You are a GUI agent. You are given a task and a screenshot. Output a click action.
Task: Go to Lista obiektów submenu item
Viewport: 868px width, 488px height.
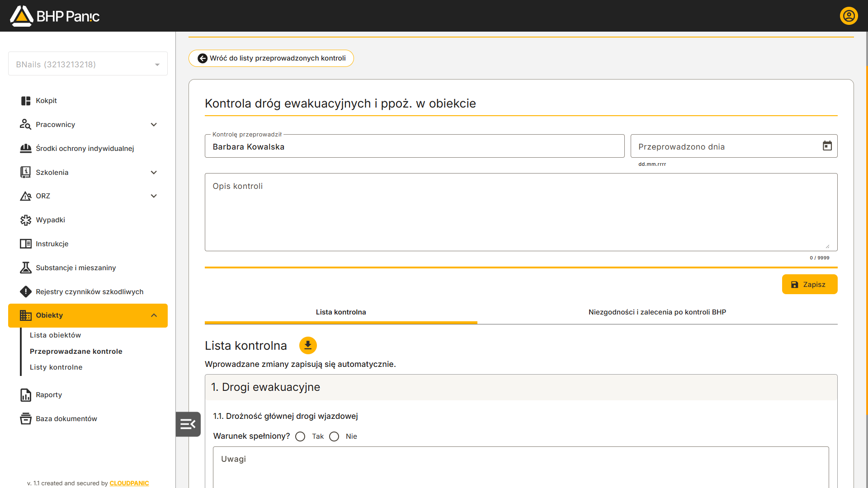[56, 335]
